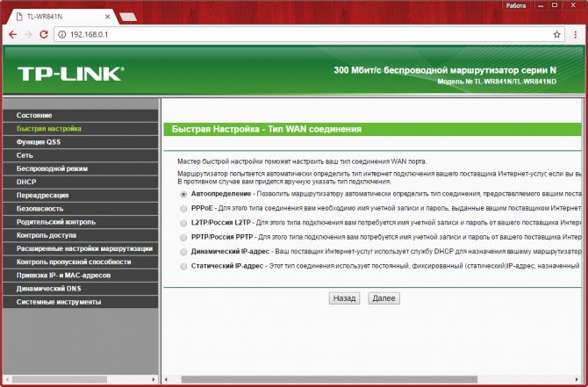Click the Работа profile button
588x387 pixels.
click(516, 5)
